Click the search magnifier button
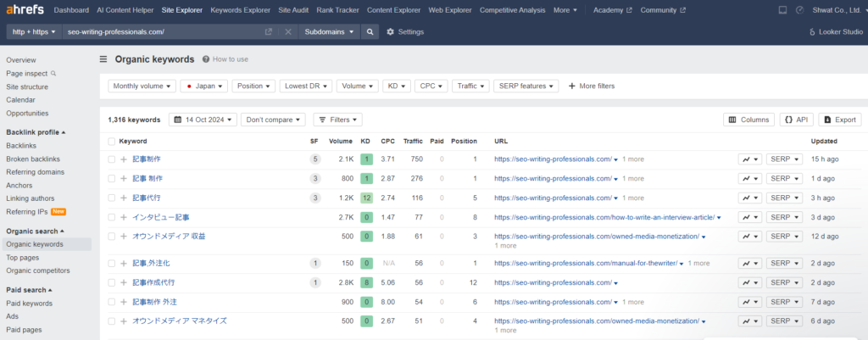 370,31
